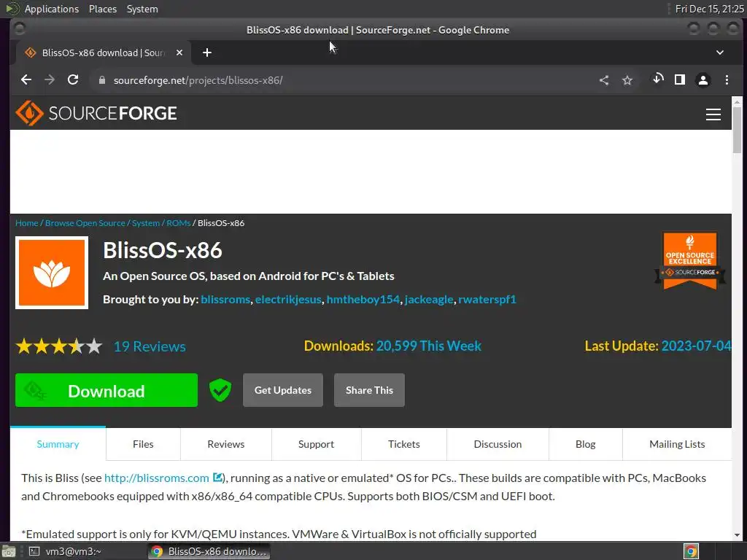The height and width of the screenshot is (560, 747).
Task: Follow the http://blissroms.com link
Action: (x=157, y=478)
